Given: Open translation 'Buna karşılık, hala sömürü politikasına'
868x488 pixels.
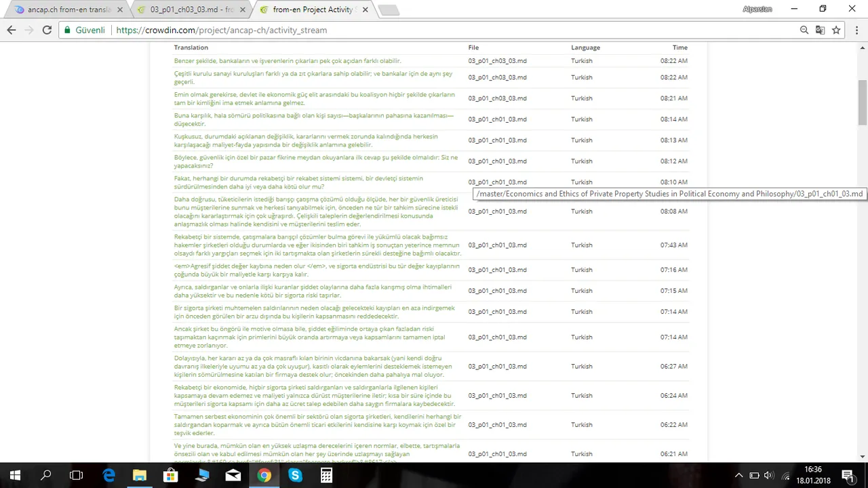Looking at the screenshot, I should coord(314,119).
